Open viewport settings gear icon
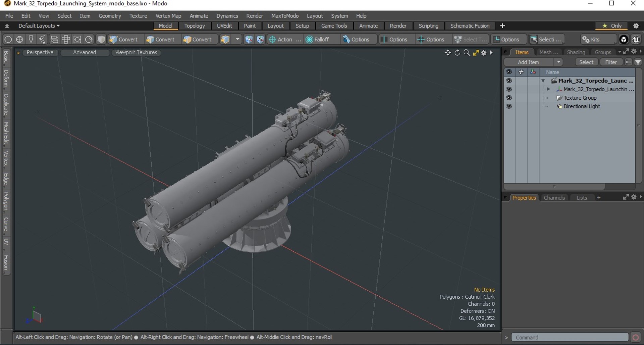Image resolution: width=644 pixels, height=345 pixels. (x=484, y=53)
